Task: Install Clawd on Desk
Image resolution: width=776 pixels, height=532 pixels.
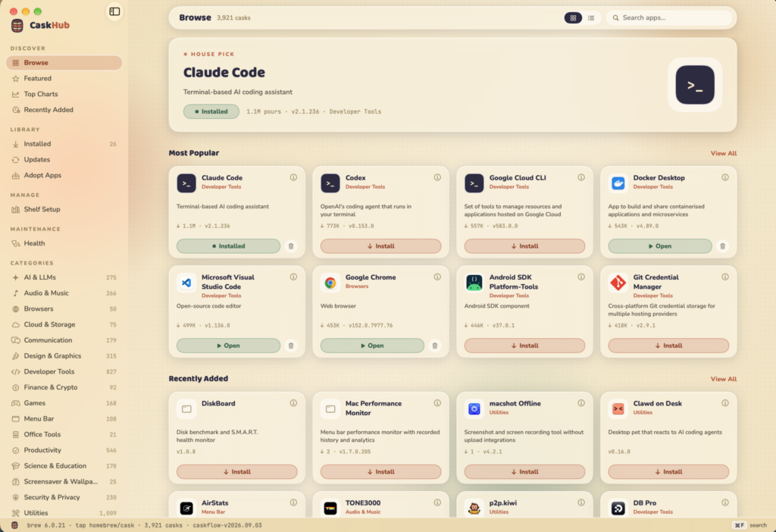Action: click(x=668, y=471)
